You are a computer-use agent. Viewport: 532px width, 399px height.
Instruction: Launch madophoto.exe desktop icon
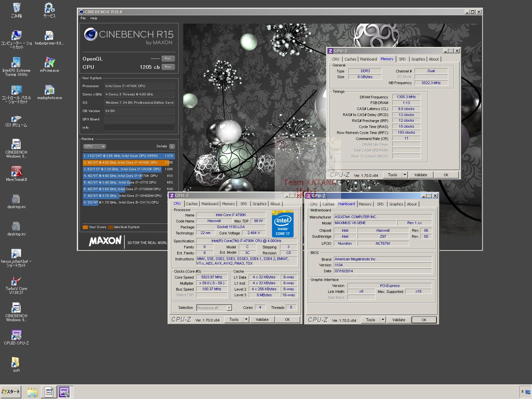[x=49, y=92]
